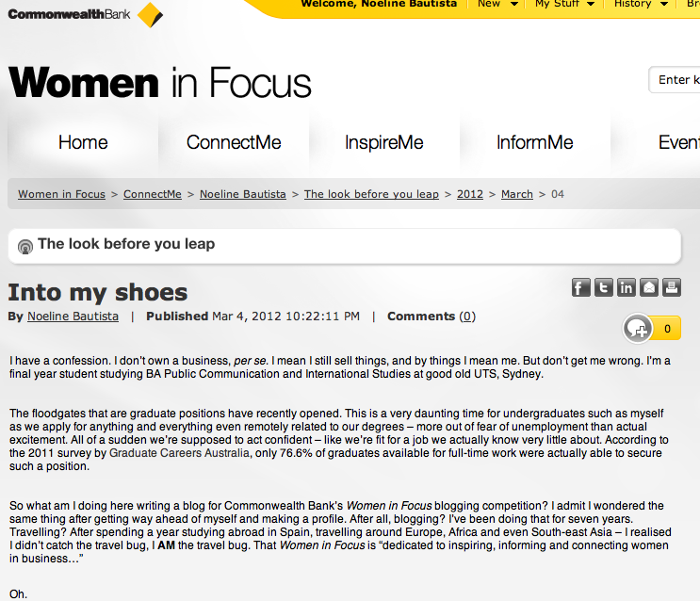Expand the New dropdown menu
This screenshot has width=700, height=601.
click(x=495, y=4)
